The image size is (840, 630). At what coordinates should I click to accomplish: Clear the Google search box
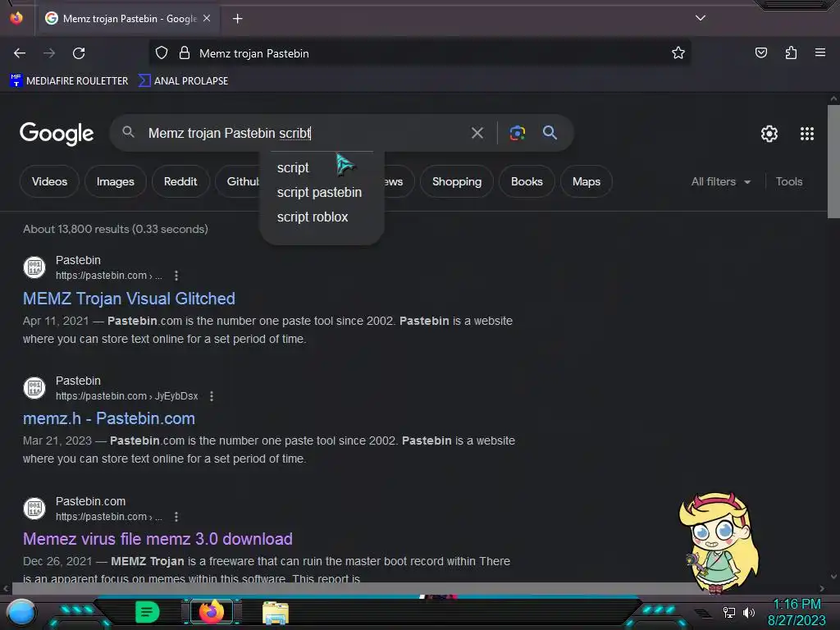(477, 133)
